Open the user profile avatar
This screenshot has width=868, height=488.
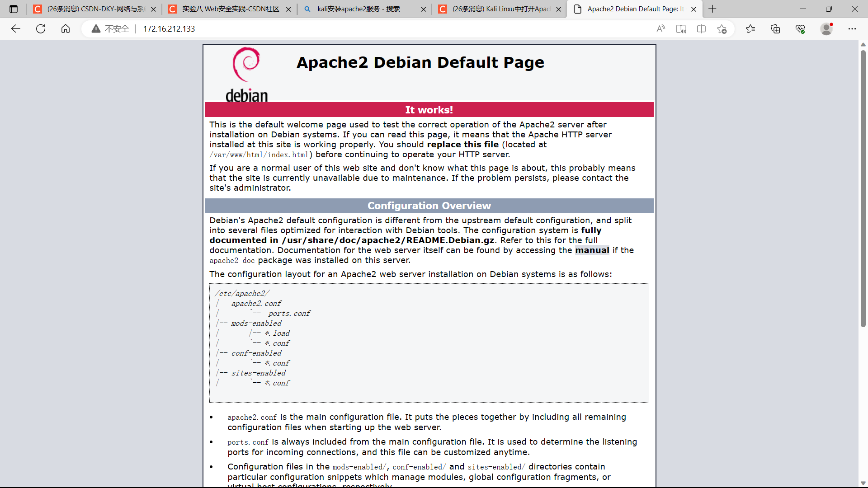pos(826,29)
